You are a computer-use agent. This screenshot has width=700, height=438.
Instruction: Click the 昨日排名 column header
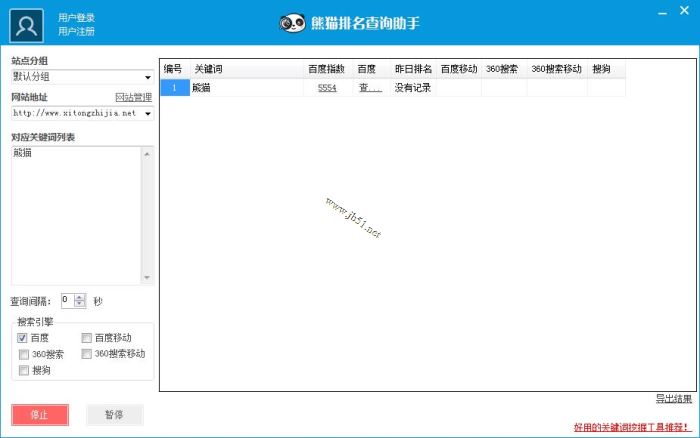(413, 69)
